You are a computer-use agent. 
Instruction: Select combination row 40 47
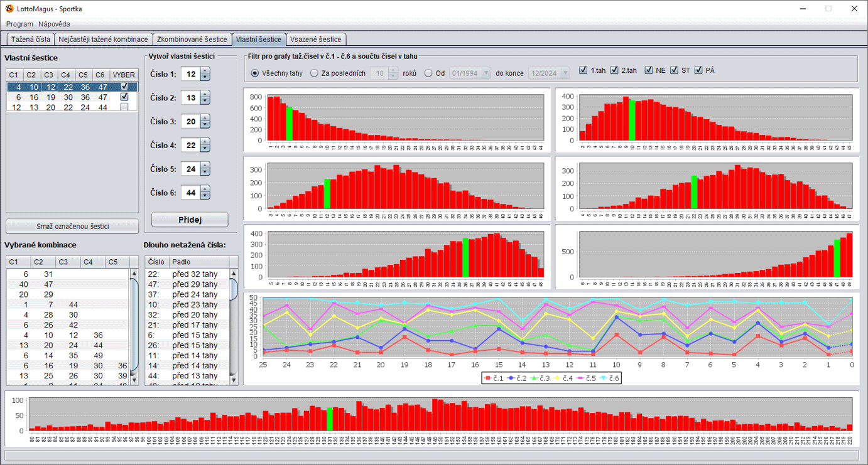[x=68, y=284]
